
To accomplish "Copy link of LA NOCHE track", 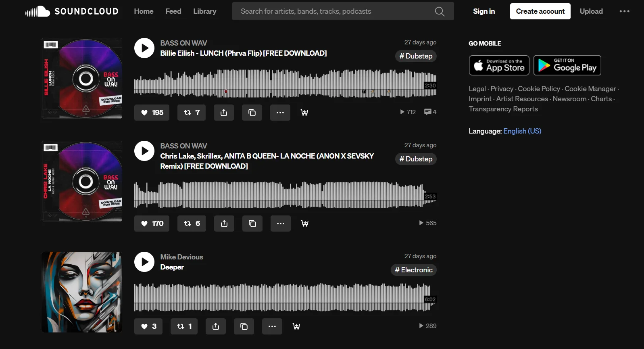I will (x=252, y=224).
